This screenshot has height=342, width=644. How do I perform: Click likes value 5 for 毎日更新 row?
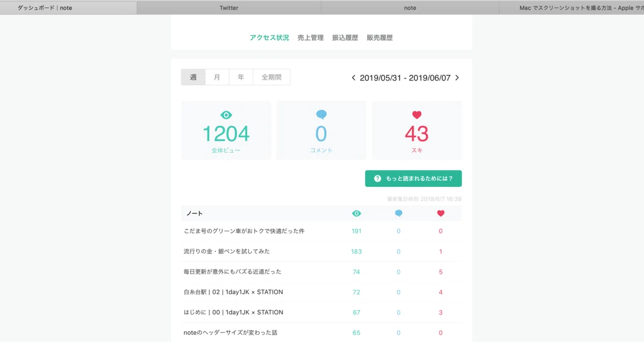coord(441,272)
